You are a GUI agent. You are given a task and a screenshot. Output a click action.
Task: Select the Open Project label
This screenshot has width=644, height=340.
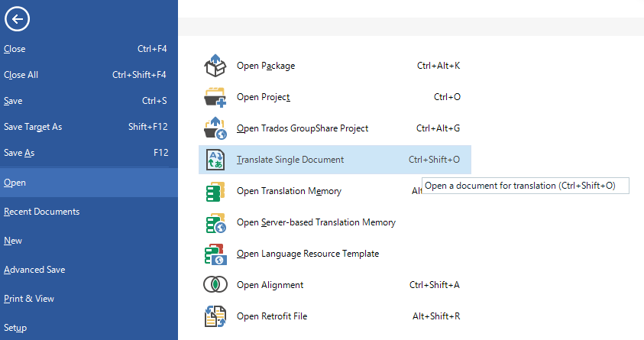(x=264, y=97)
